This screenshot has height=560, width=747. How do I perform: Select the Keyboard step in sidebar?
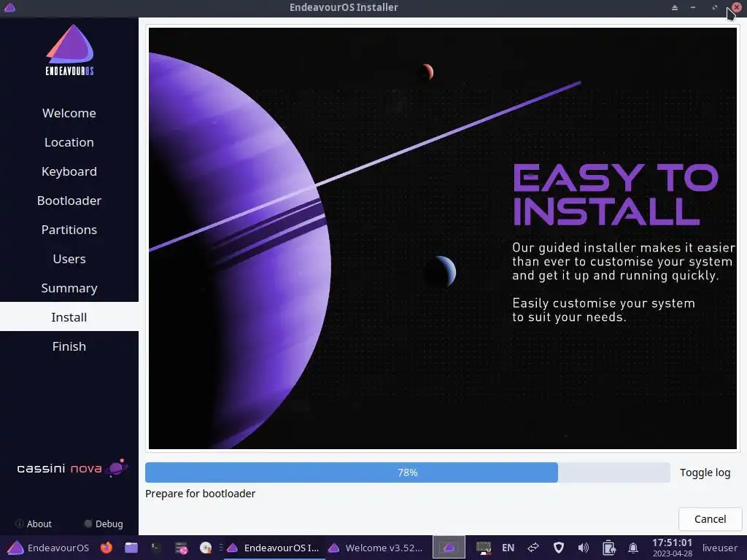click(69, 171)
